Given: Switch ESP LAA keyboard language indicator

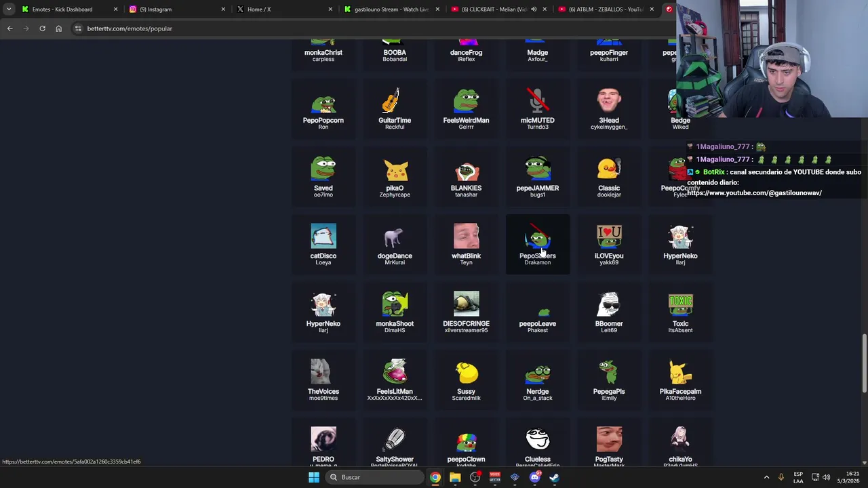Looking at the screenshot, I should click(x=798, y=477).
